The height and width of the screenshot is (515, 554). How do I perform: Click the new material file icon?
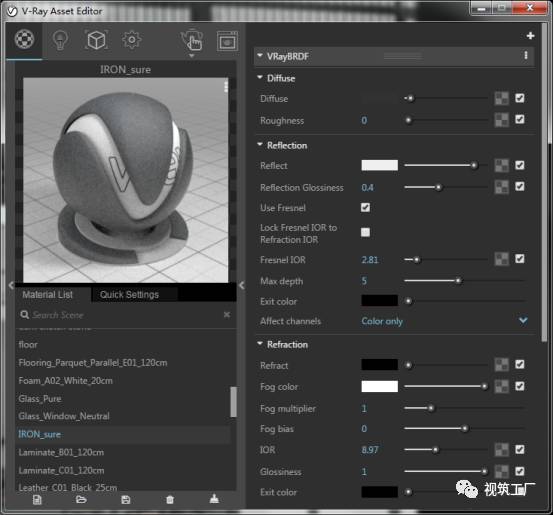[37, 500]
